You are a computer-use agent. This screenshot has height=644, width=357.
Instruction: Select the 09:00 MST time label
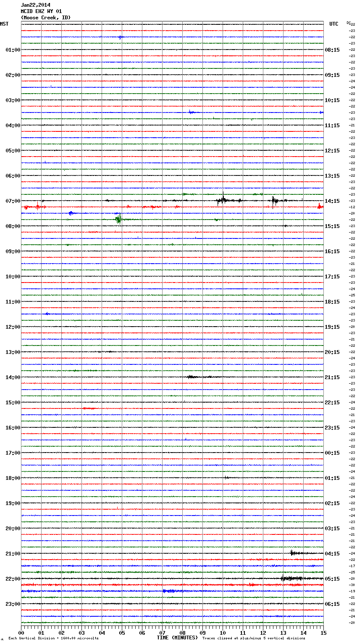click(13, 251)
